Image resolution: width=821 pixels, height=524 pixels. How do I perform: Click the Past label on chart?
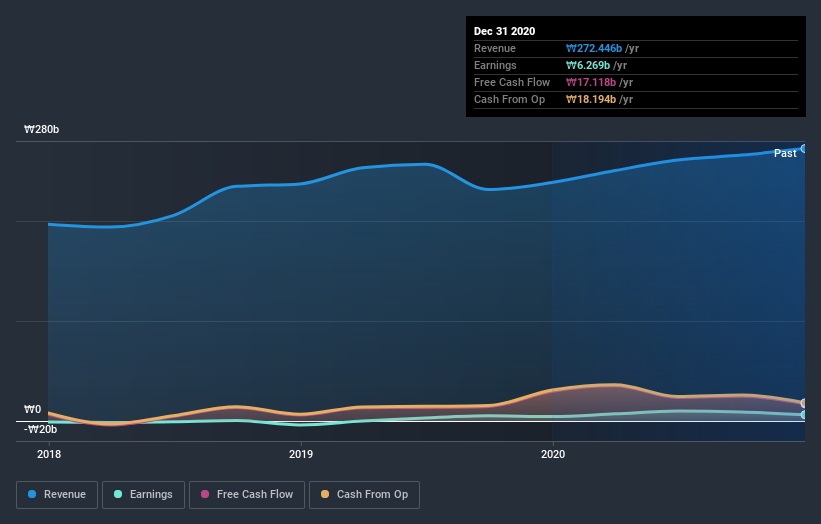point(785,153)
